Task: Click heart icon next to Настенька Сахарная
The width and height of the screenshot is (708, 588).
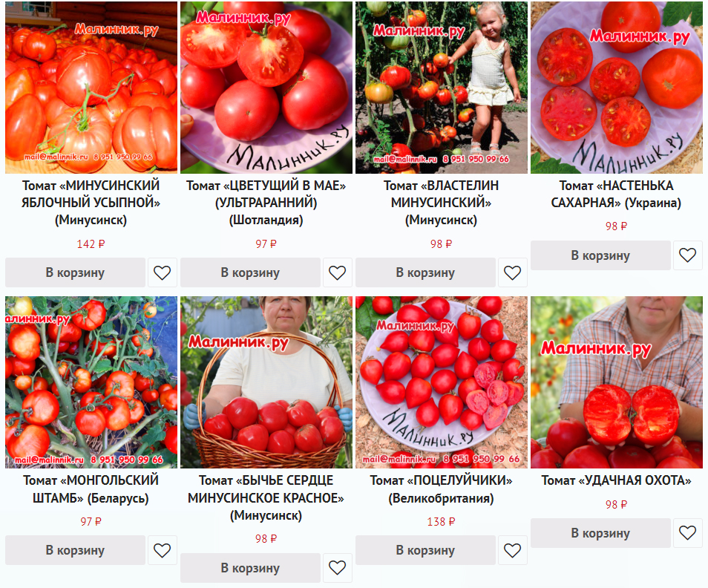Action: click(688, 255)
